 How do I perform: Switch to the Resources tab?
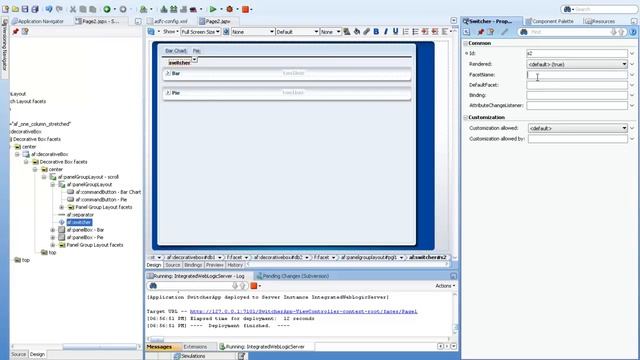[x=600, y=21]
